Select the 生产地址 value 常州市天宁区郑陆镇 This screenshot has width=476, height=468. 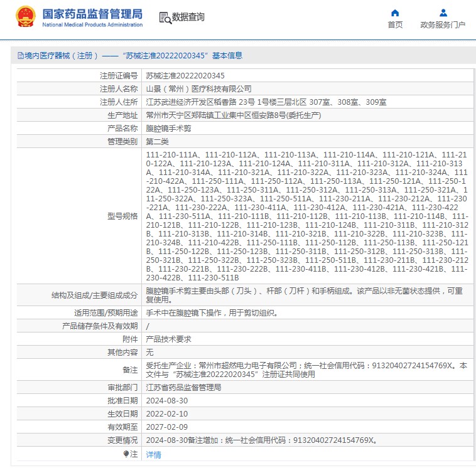[234, 115]
